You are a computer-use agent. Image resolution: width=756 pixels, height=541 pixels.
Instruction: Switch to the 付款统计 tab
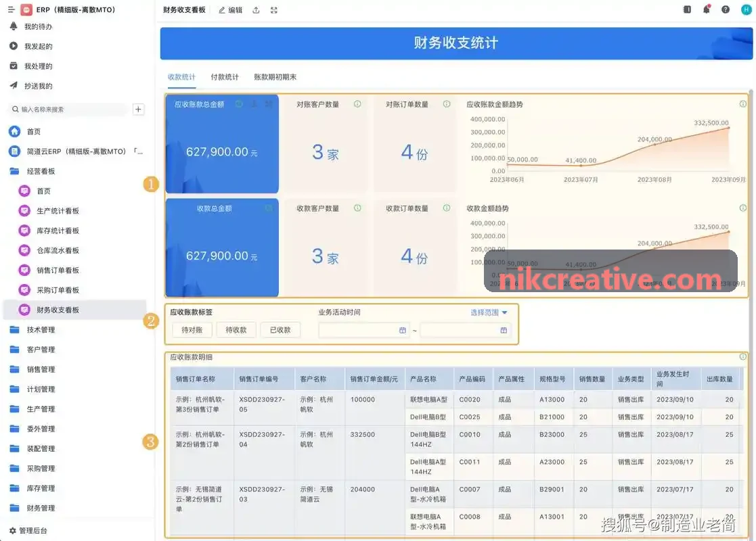click(x=225, y=77)
